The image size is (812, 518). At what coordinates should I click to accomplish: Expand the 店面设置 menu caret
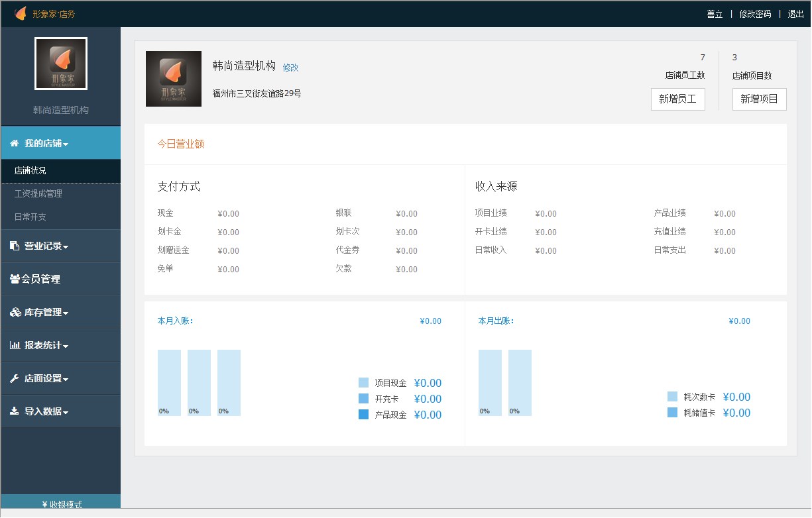coord(66,380)
